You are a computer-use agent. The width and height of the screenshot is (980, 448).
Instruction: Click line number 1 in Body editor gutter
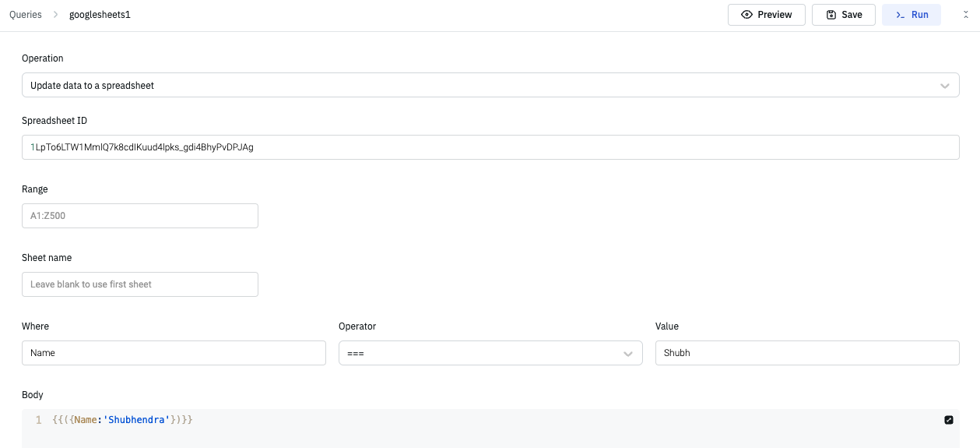click(x=38, y=420)
